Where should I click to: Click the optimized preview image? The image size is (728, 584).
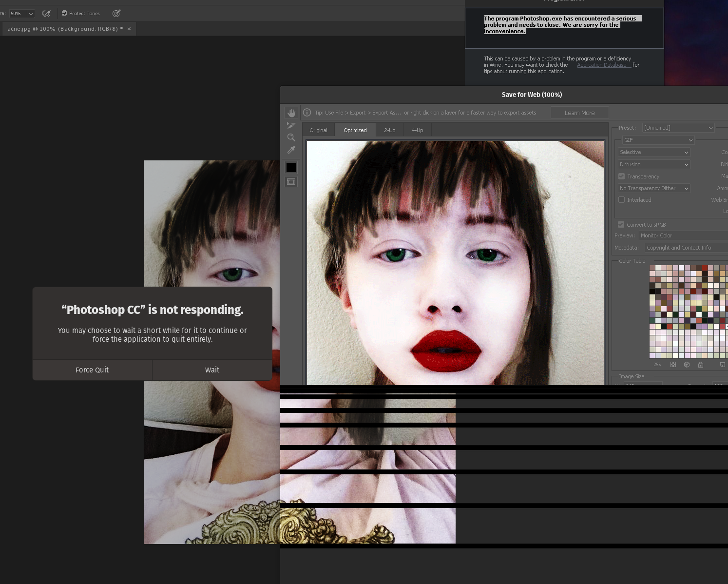455,263
